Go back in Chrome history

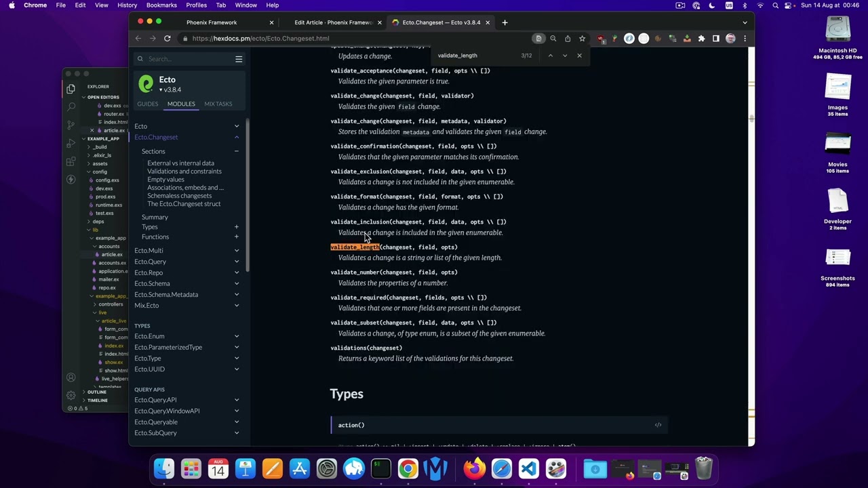coord(138,39)
